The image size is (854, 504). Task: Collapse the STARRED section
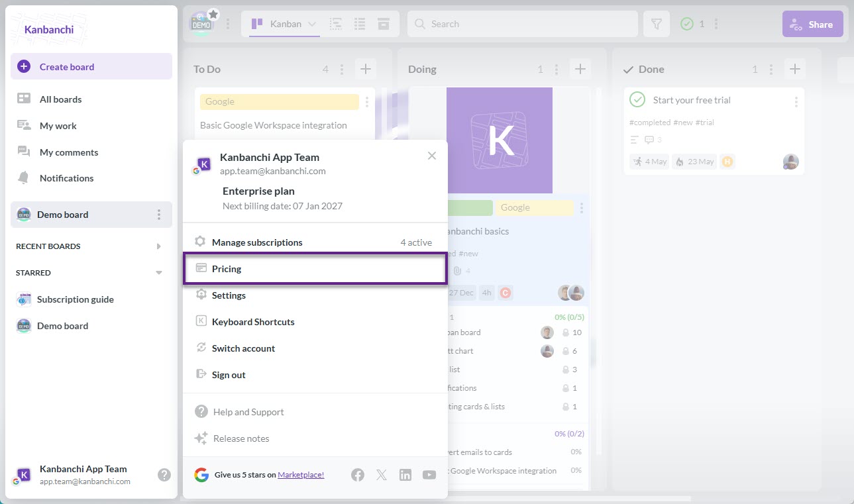point(158,273)
